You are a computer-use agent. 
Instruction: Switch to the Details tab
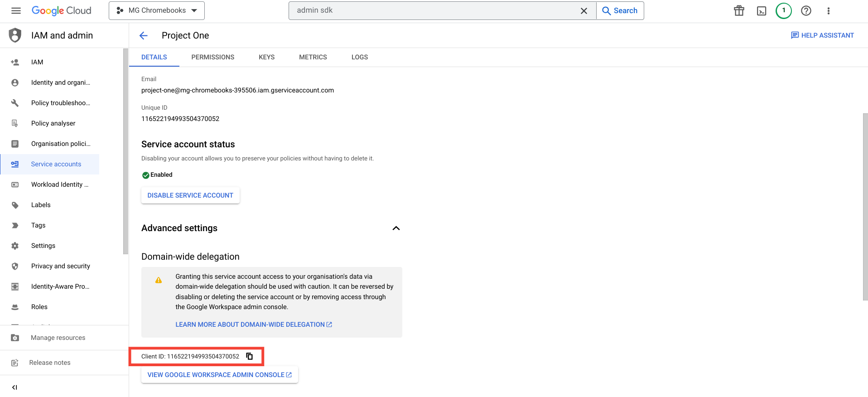click(x=154, y=57)
